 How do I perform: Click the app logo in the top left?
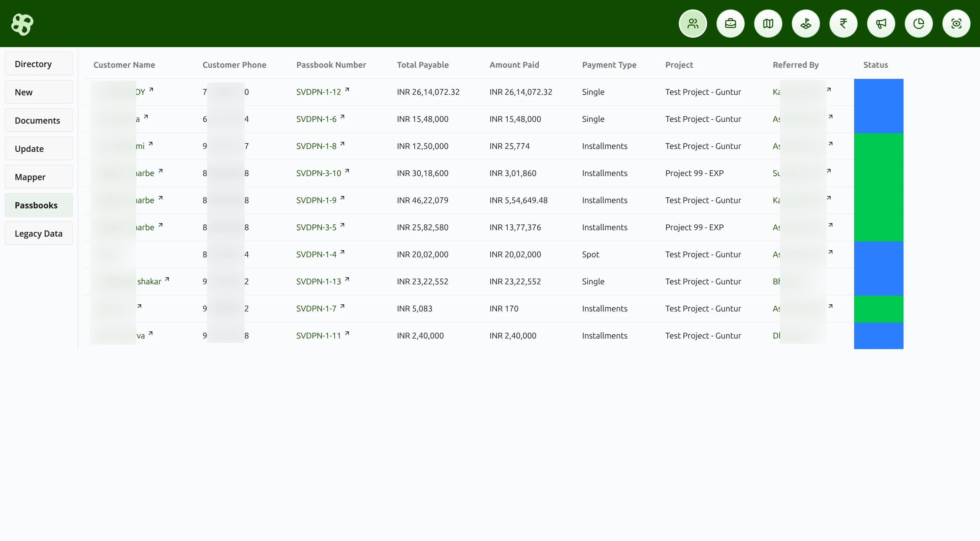22,24
